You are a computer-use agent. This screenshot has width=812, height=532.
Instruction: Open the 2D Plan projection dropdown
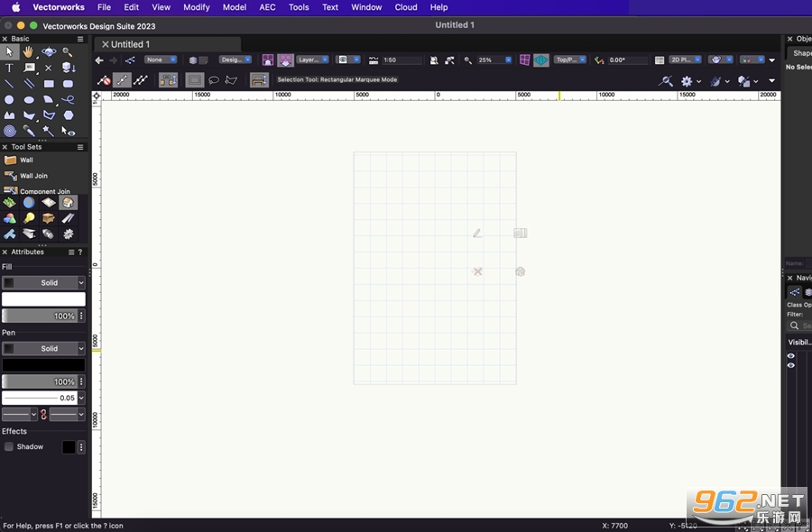coord(686,60)
